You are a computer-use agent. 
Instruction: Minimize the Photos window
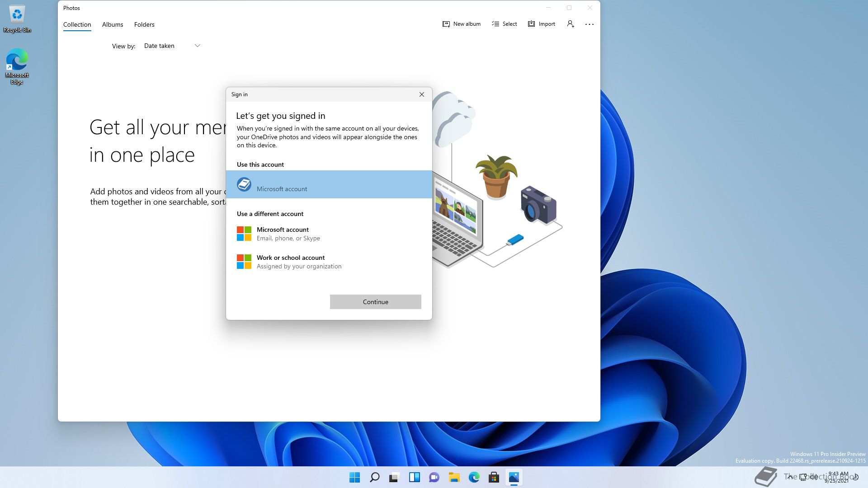coord(548,8)
